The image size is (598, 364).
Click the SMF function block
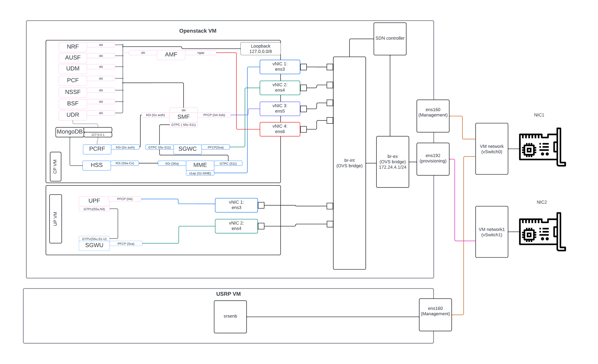point(183,117)
